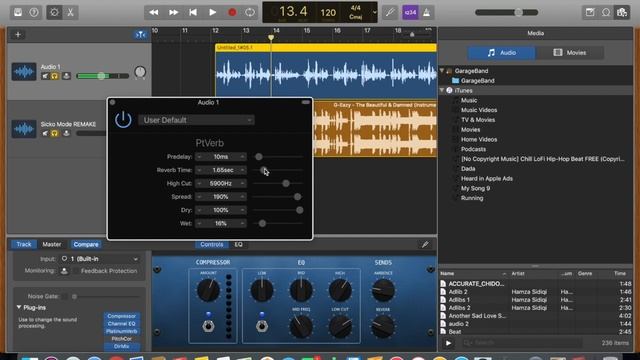Toggle the Cycle mode button
Screen dimensions: 640x360
(x=250, y=12)
